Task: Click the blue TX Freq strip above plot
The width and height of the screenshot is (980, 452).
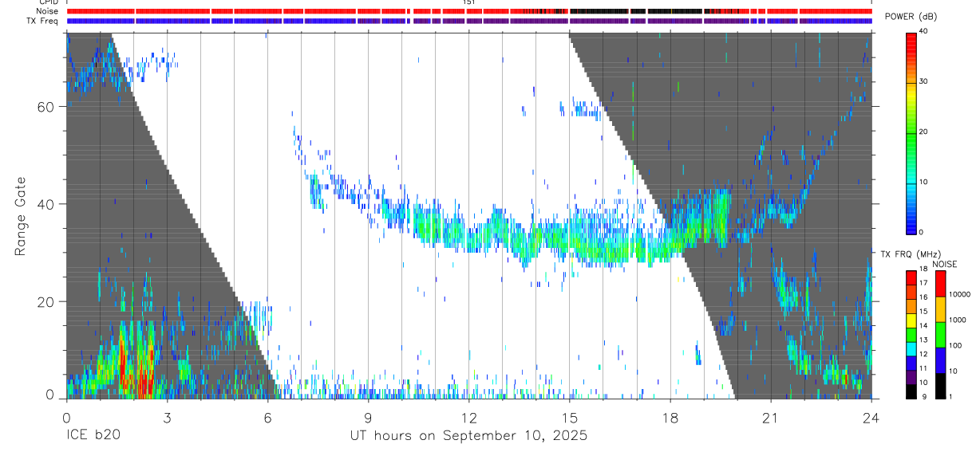Action: pos(468,21)
